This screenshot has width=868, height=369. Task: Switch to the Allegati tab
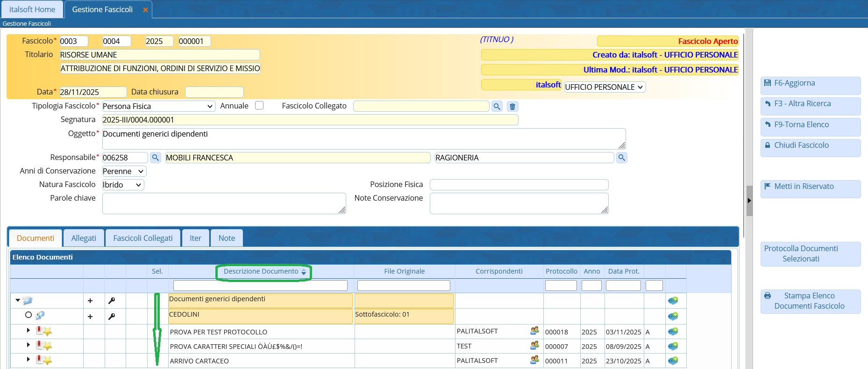click(x=84, y=238)
